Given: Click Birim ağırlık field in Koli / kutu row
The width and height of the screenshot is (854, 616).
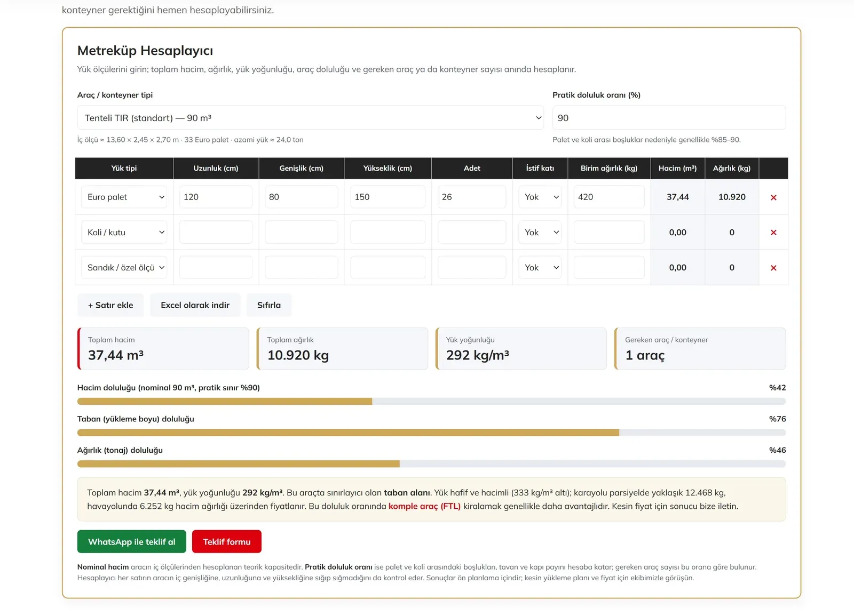Looking at the screenshot, I should 609,232.
